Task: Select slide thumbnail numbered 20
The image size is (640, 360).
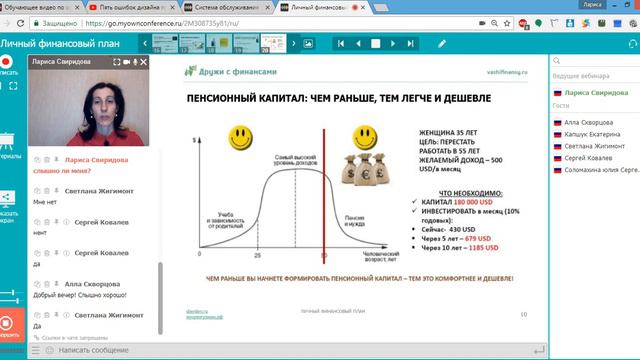Action: point(273,44)
